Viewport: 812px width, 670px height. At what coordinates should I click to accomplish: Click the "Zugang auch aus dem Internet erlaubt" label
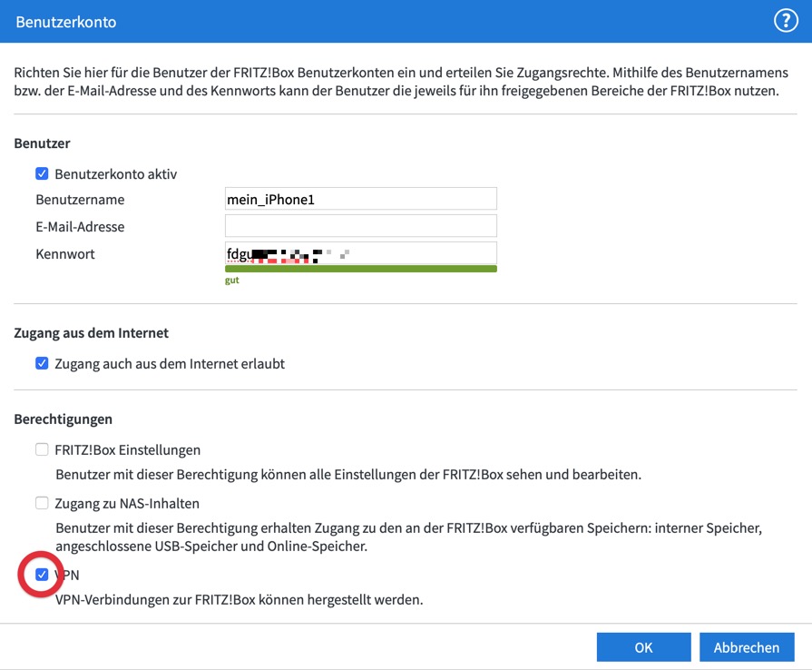[170, 363]
